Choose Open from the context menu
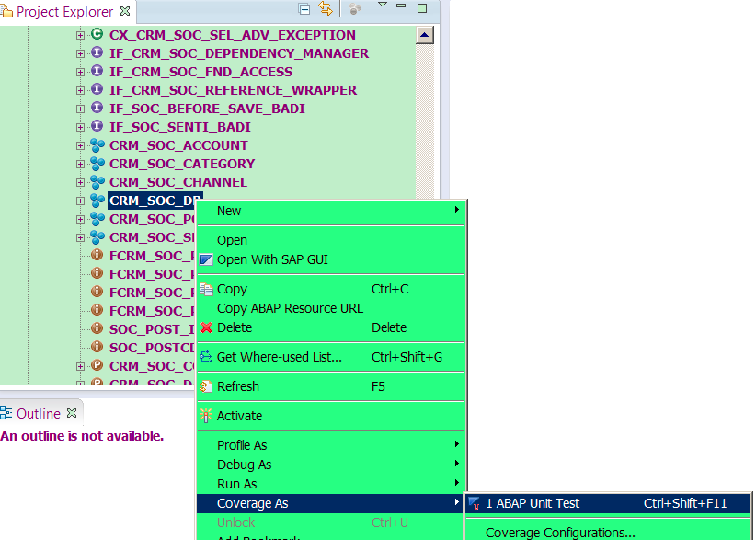The image size is (756, 540). [331, 240]
